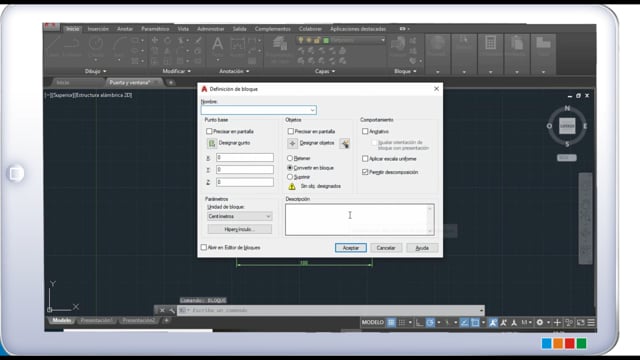Open status bar customization menu icon
The height and width of the screenshot is (360, 640).
click(591, 322)
